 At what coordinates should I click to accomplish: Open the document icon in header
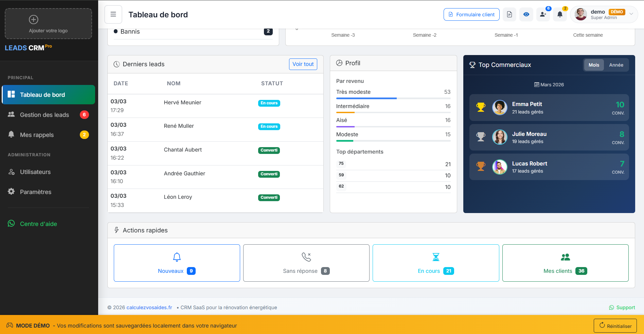click(509, 14)
